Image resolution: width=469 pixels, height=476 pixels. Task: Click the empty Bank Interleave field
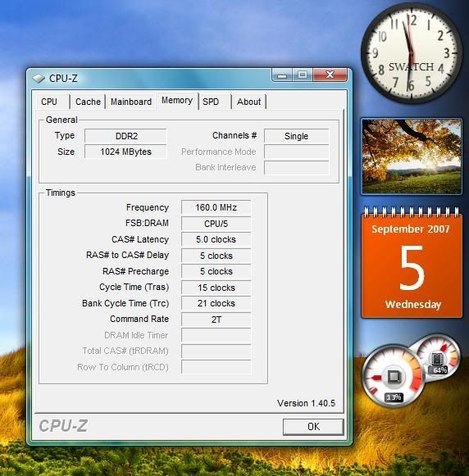[297, 168]
